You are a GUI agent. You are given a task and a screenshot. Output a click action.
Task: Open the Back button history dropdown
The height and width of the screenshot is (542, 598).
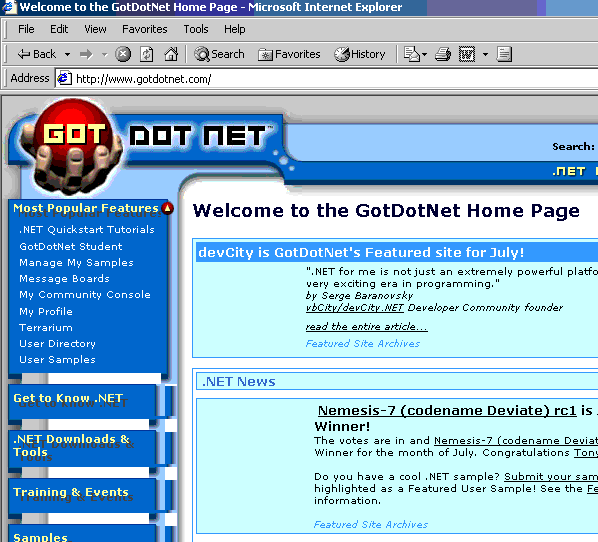67,55
